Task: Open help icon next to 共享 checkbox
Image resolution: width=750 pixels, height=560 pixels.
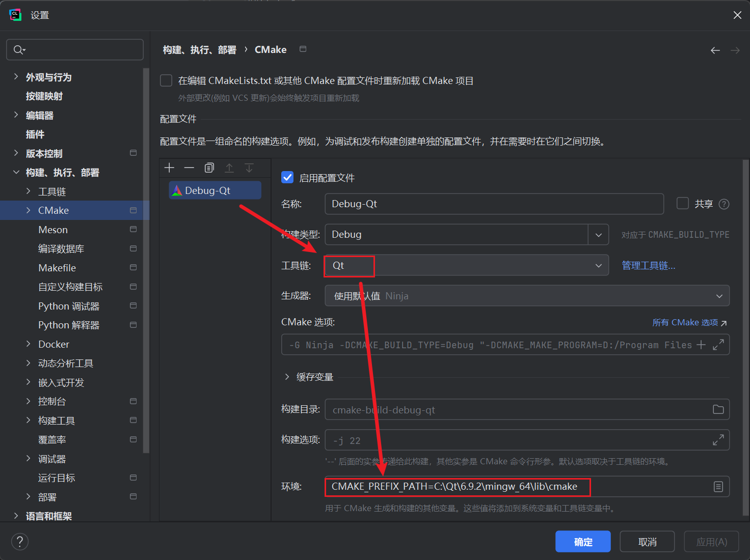Action: click(724, 204)
